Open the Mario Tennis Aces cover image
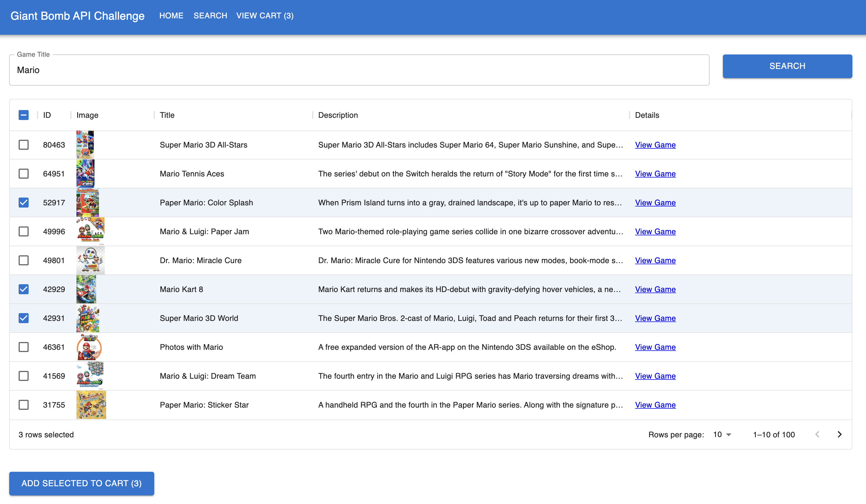 (85, 173)
